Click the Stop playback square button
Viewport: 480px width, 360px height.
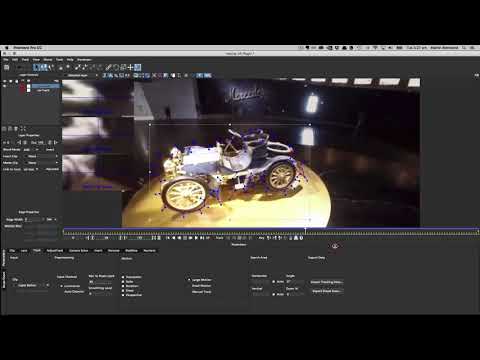(185, 238)
